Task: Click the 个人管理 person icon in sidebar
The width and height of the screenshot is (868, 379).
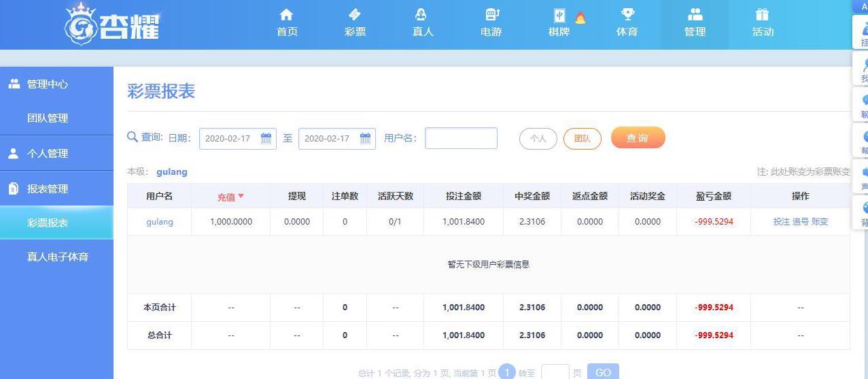Action: click(14, 153)
